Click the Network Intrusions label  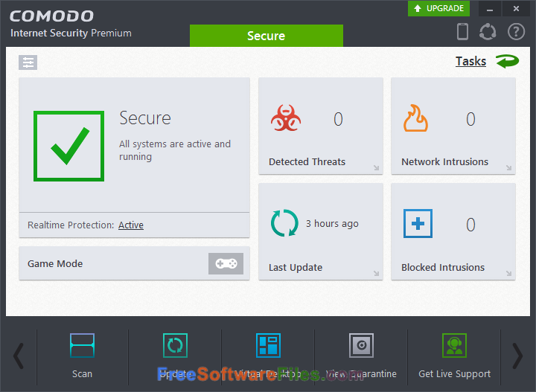[x=444, y=162]
